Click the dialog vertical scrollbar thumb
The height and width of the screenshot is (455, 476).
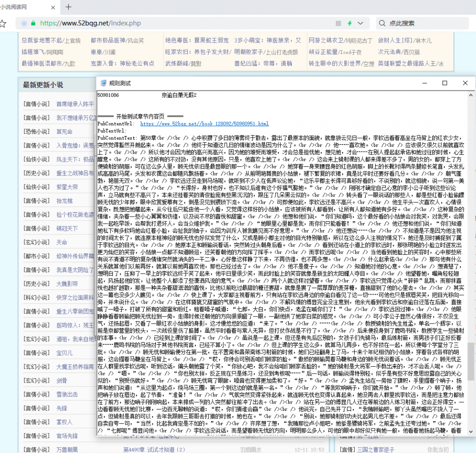pyautogui.click(x=470, y=361)
